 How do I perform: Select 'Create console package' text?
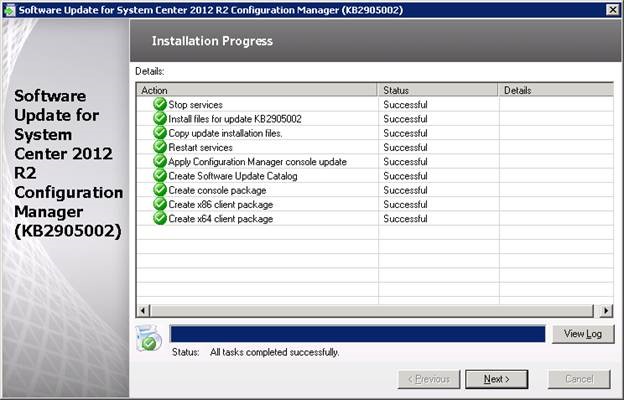point(217,190)
